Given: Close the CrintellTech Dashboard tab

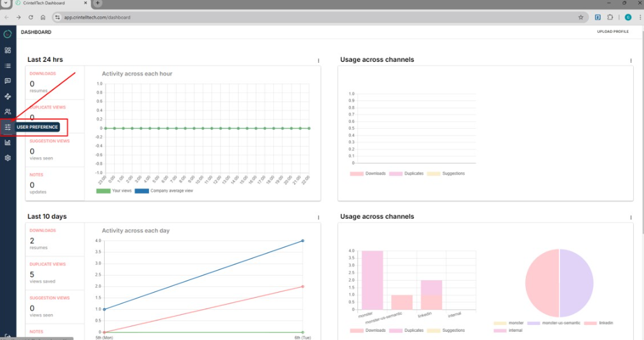Looking at the screenshot, I should click(85, 3).
